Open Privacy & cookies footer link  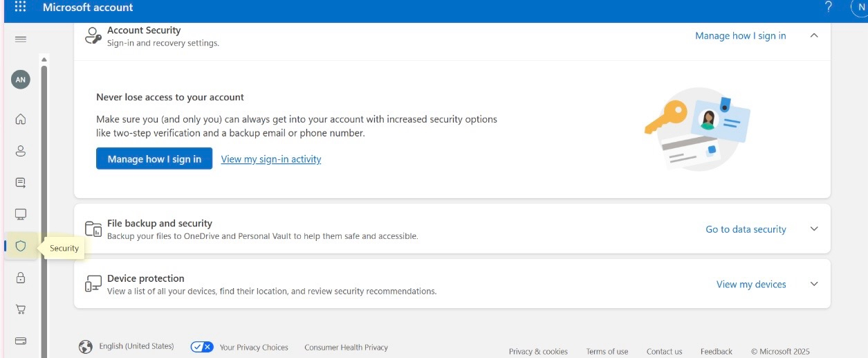point(538,352)
